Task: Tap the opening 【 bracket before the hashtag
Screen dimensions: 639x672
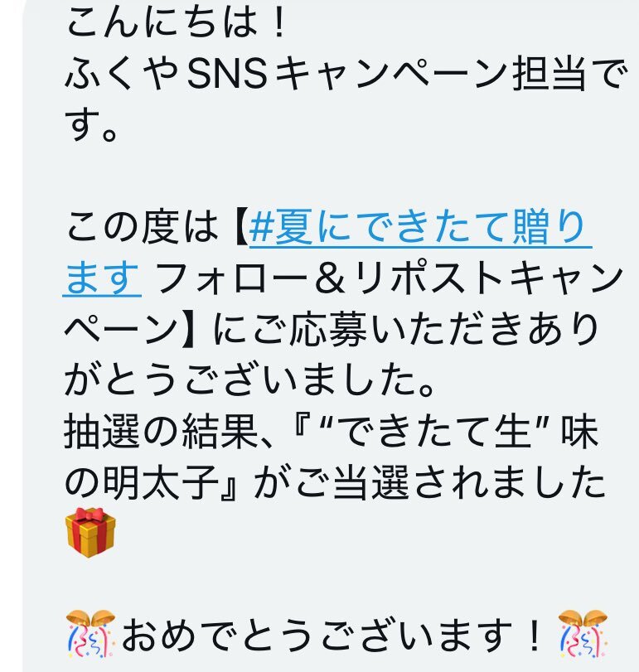Action: 241,227
